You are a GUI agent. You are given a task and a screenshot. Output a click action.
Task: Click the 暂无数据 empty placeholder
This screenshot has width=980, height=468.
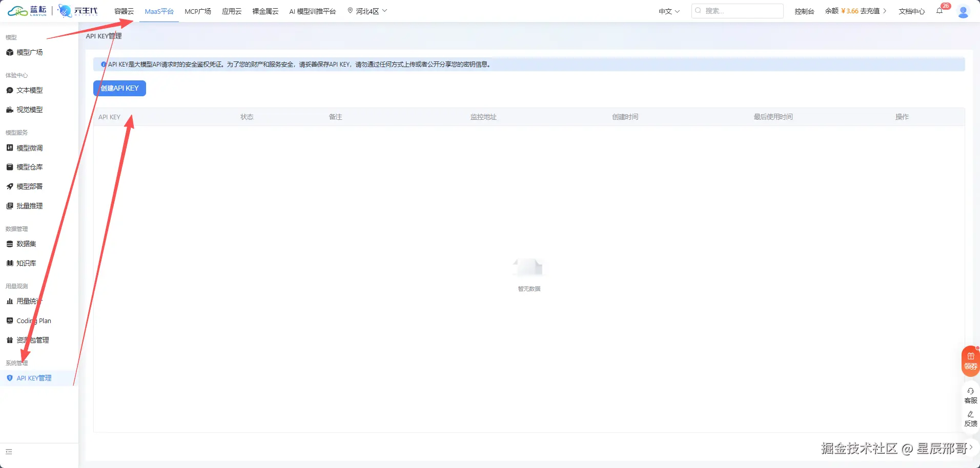coord(529,275)
